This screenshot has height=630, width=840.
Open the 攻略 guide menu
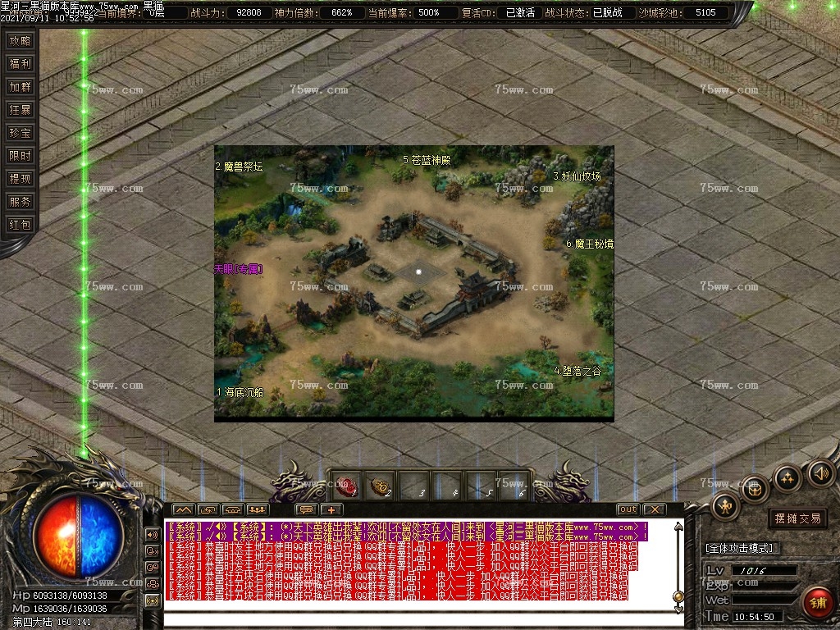[20, 41]
